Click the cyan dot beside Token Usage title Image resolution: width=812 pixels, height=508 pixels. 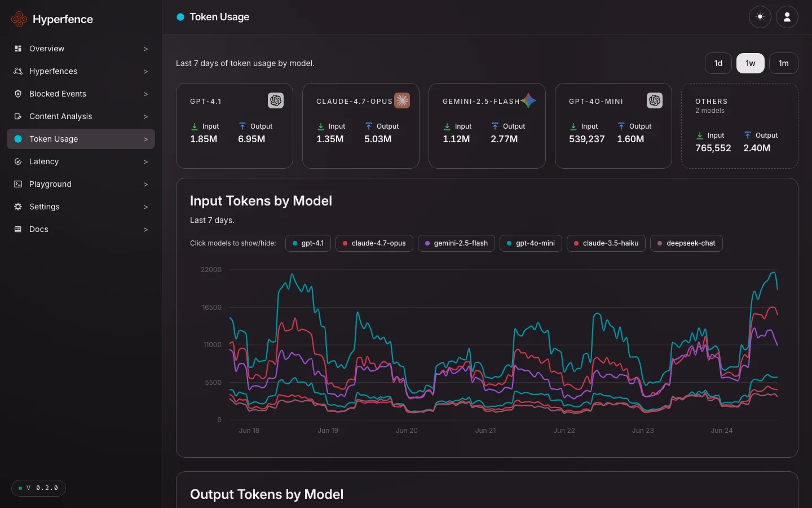(x=180, y=17)
